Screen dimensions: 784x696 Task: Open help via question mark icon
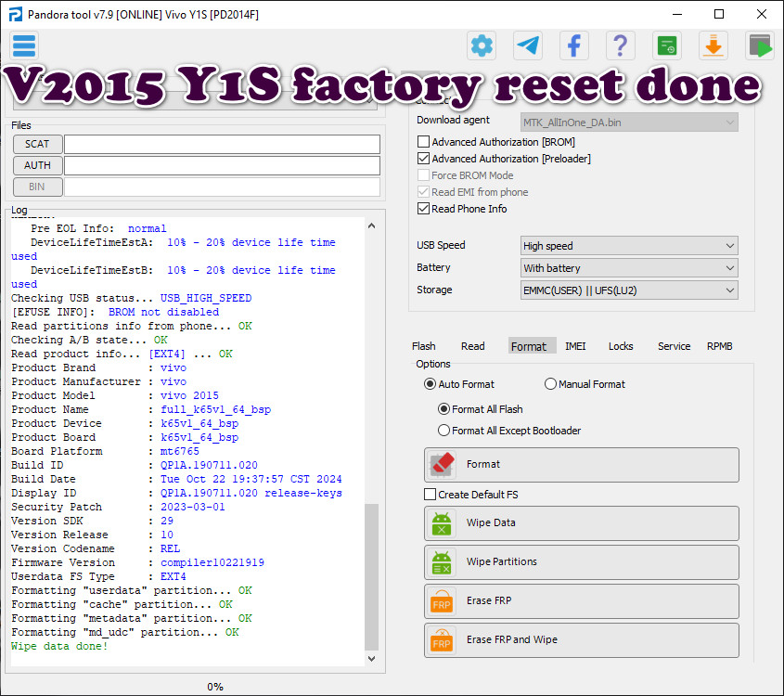click(621, 46)
